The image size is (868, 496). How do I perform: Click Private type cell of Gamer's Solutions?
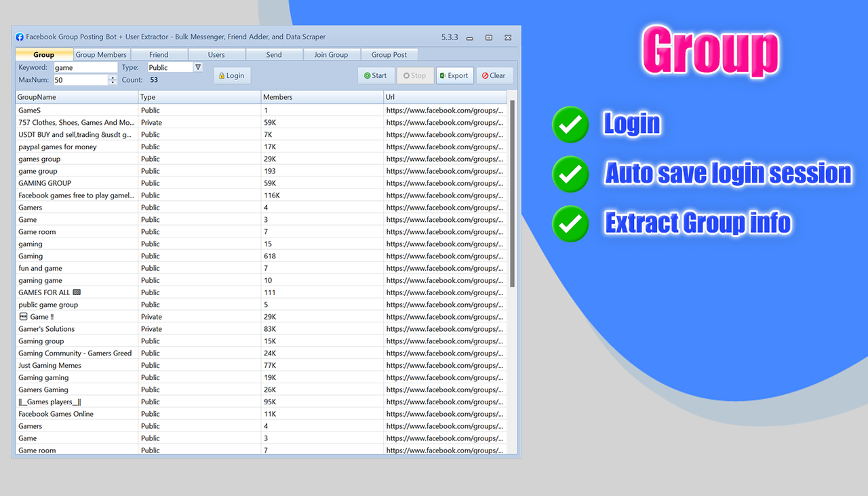pos(199,329)
